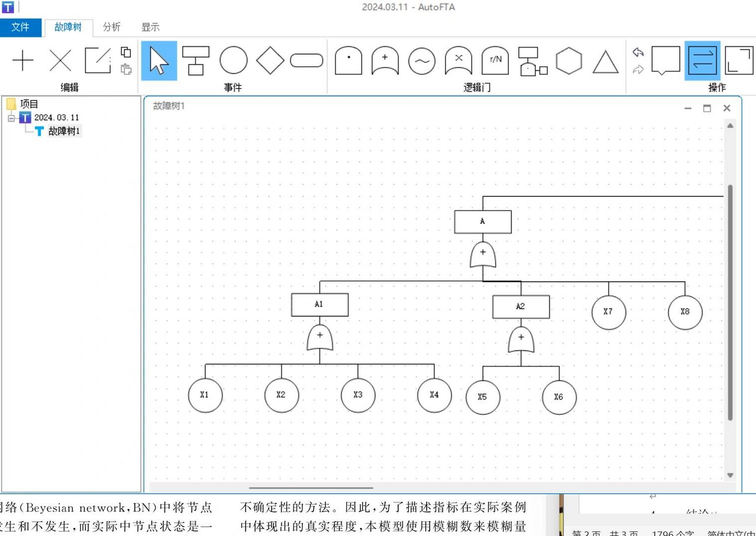The height and width of the screenshot is (536, 756).
Task: Collapse the 2024.03.11 project node
Action: pos(11,118)
